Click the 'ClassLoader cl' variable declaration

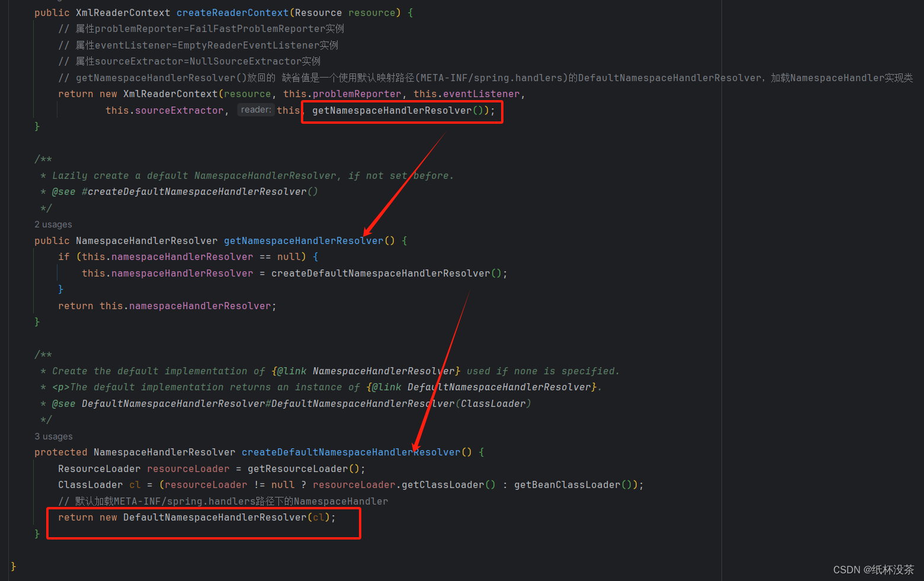point(99,484)
